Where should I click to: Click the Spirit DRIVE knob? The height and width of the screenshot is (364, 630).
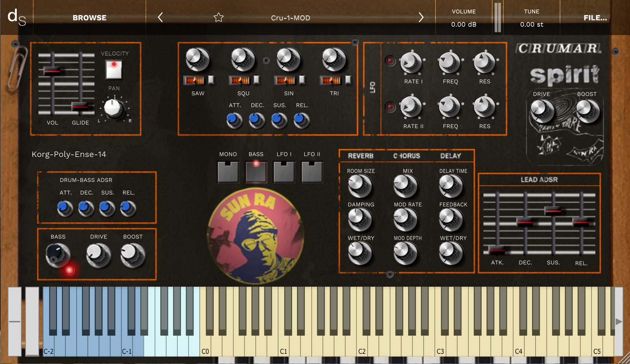tap(542, 111)
